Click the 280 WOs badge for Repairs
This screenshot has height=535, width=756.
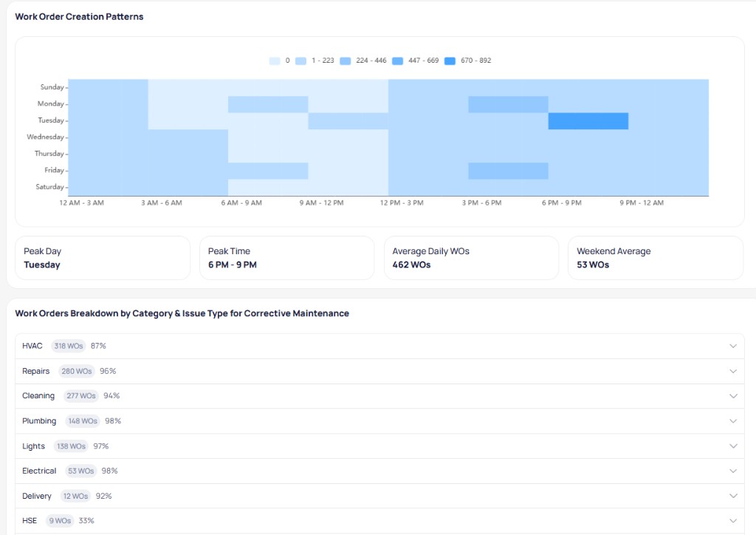77,371
